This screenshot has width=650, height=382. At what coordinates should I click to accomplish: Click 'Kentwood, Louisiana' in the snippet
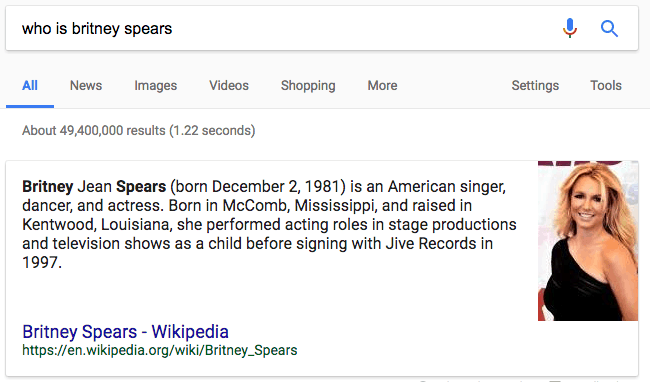(x=97, y=225)
